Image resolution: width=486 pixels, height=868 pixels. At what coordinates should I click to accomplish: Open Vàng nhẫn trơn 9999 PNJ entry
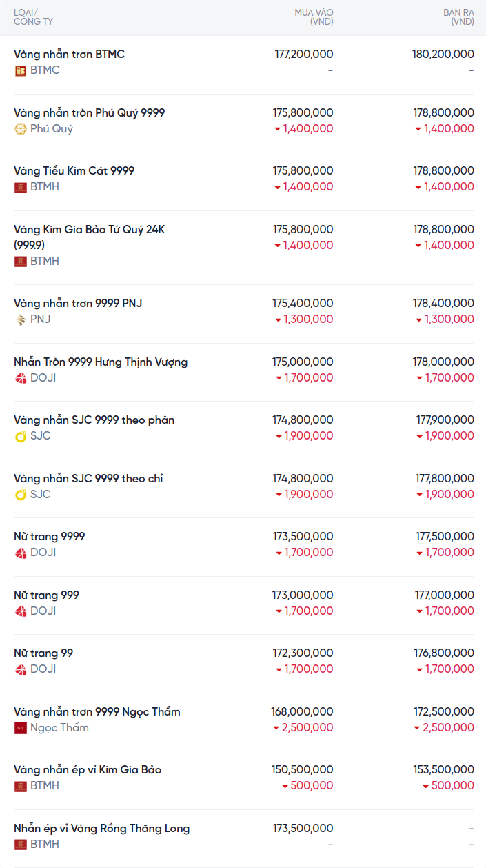78,304
